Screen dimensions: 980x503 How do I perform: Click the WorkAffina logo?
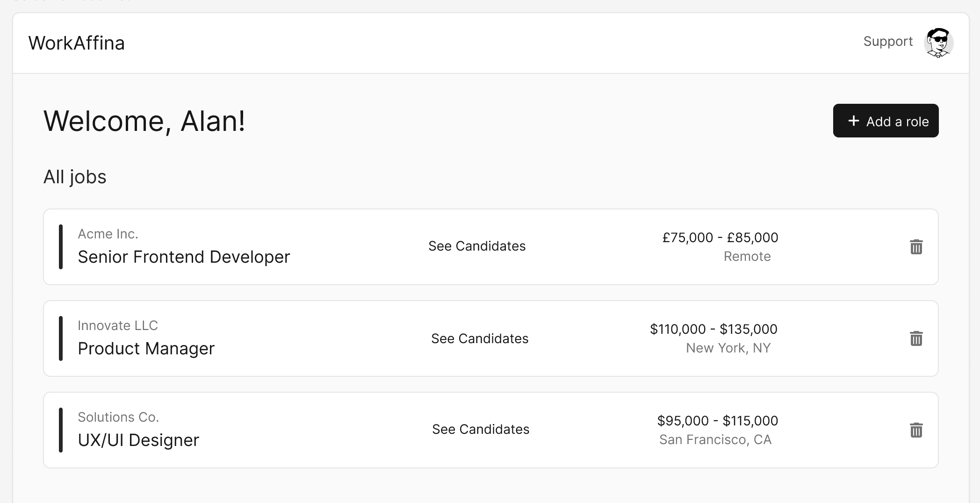pos(77,43)
